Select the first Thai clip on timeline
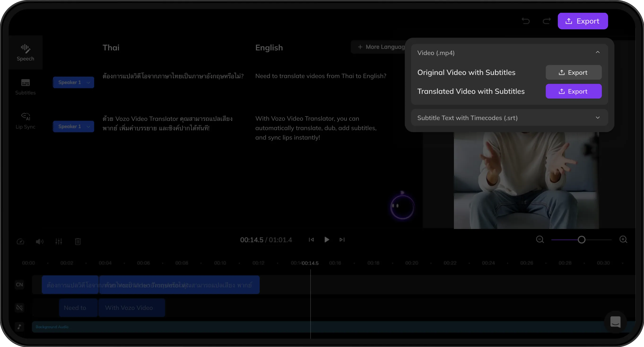This screenshot has height=347, width=644. (x=70, y=285)
